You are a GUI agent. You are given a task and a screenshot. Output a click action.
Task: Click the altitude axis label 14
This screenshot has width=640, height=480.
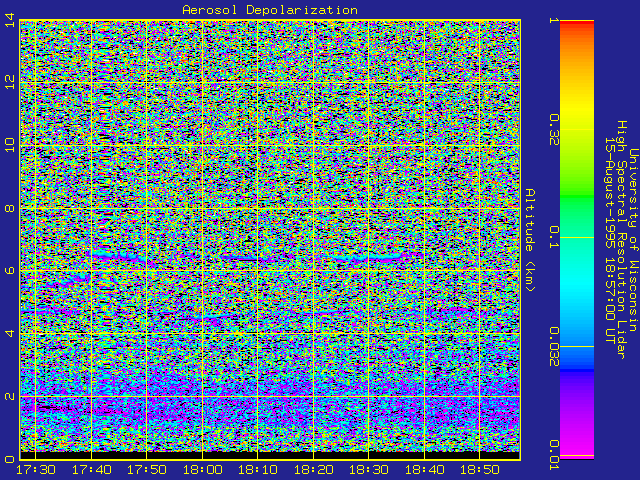9,20
